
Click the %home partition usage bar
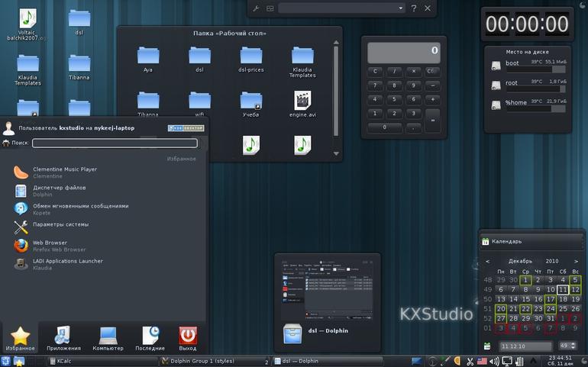click(535, 108)
